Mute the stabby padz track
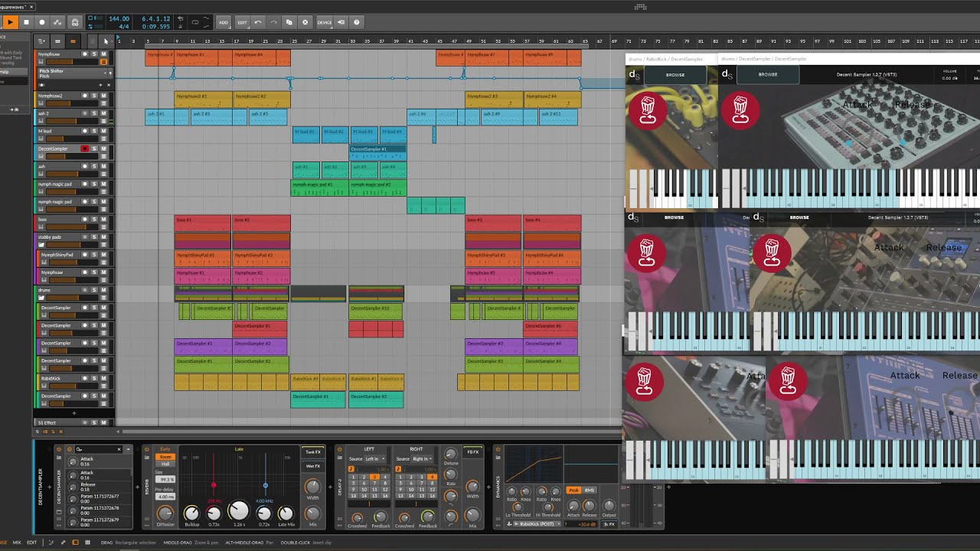Viewport: 980px width, 551px height. pos(103,237)
